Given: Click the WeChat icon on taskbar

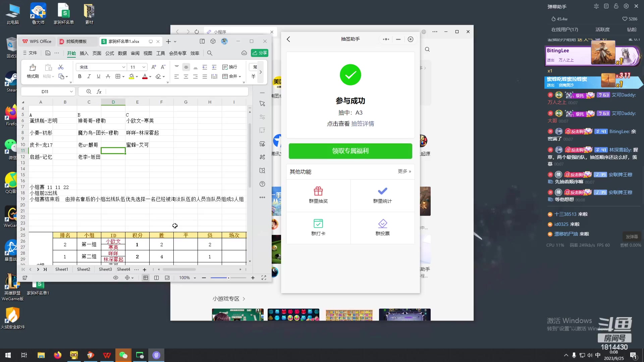Looking at the screenshot, I should click(x=123, y=355).
